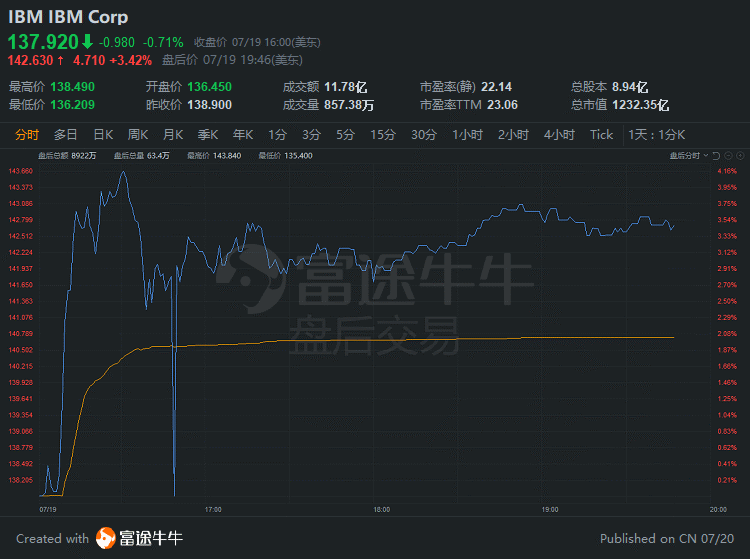Image resolution: width=750 pixels, height=559 pixels.
Task: Switch to the 年K tab
Action: 243,135
